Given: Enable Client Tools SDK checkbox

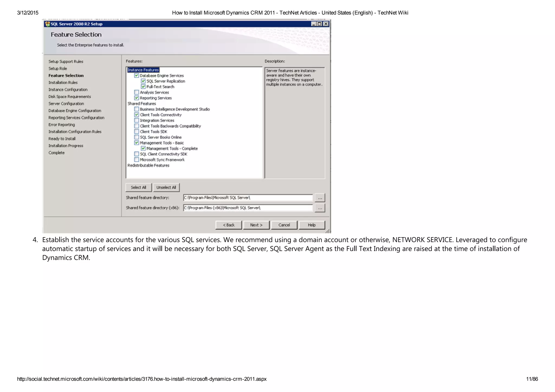Looking at the screenshot, I should (137, 132).
